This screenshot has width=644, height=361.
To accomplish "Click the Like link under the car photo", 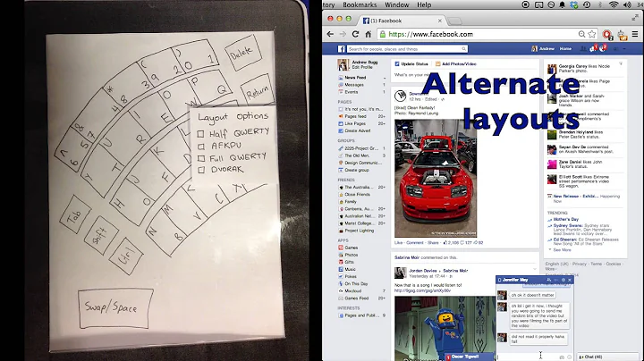I will (398, 243).
